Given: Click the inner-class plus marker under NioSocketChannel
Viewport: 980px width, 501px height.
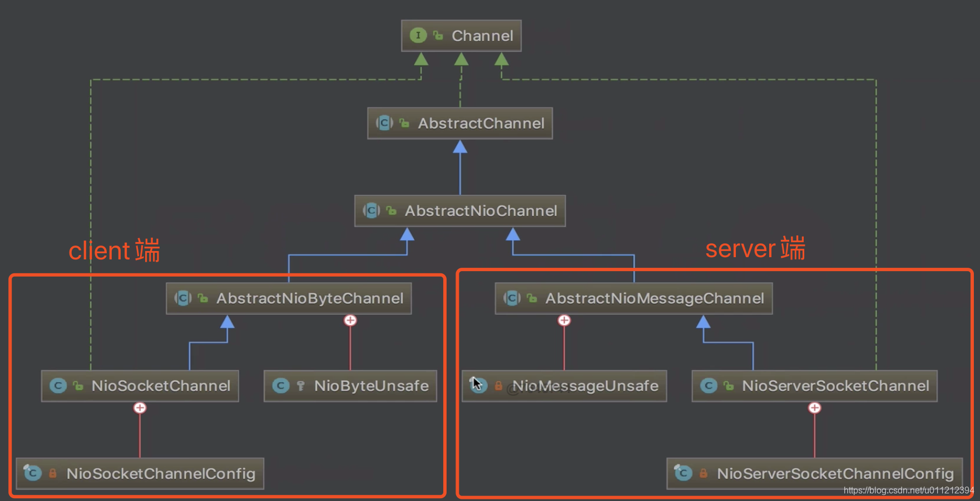Looking at the screenshot, I should 140,408.
